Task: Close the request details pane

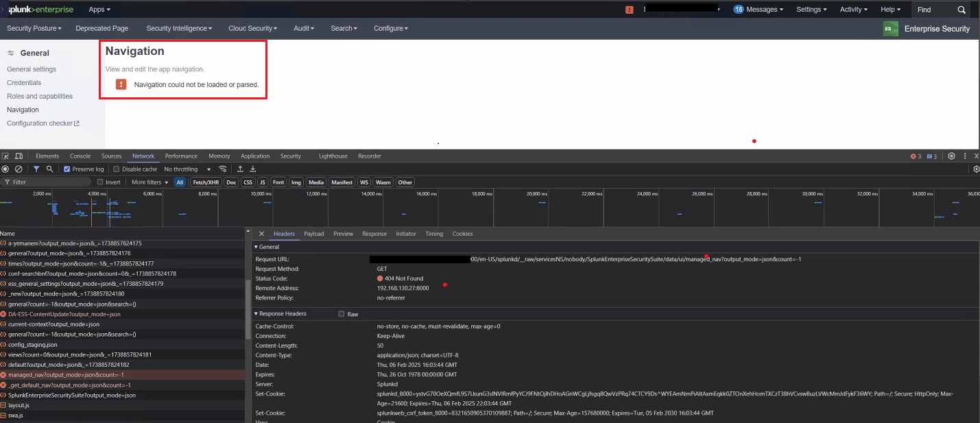Action: coord(261,234)
